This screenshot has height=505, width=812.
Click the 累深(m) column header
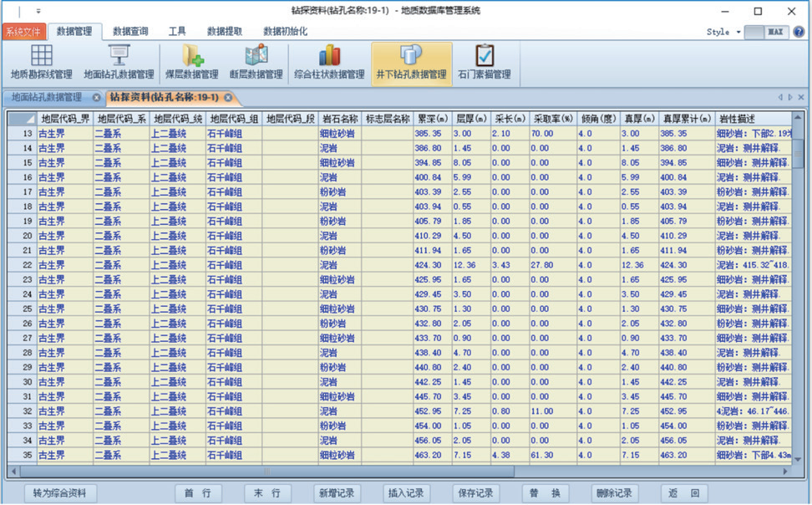[433, 119]
